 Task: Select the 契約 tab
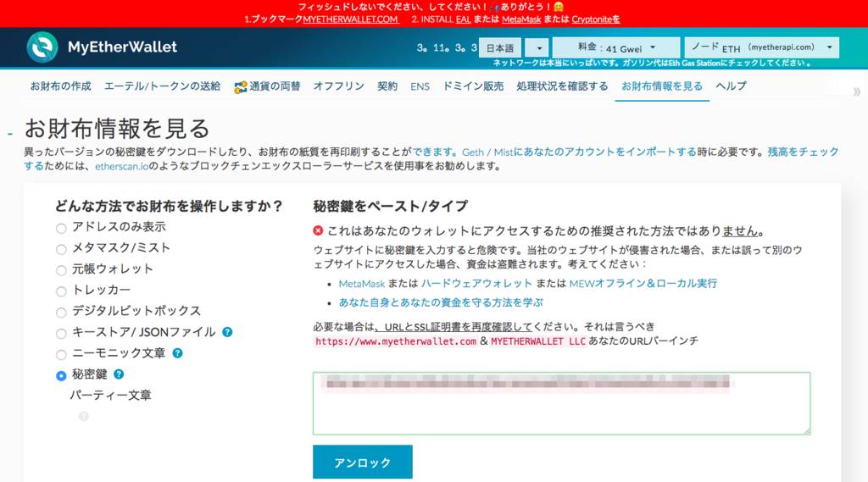pyautogui.click(x=387, y=86)
